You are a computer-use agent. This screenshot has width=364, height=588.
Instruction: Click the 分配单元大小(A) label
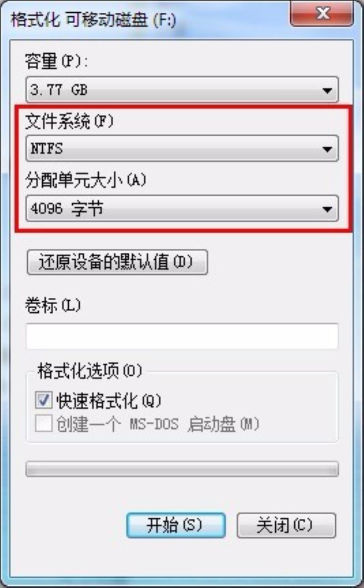86,181
